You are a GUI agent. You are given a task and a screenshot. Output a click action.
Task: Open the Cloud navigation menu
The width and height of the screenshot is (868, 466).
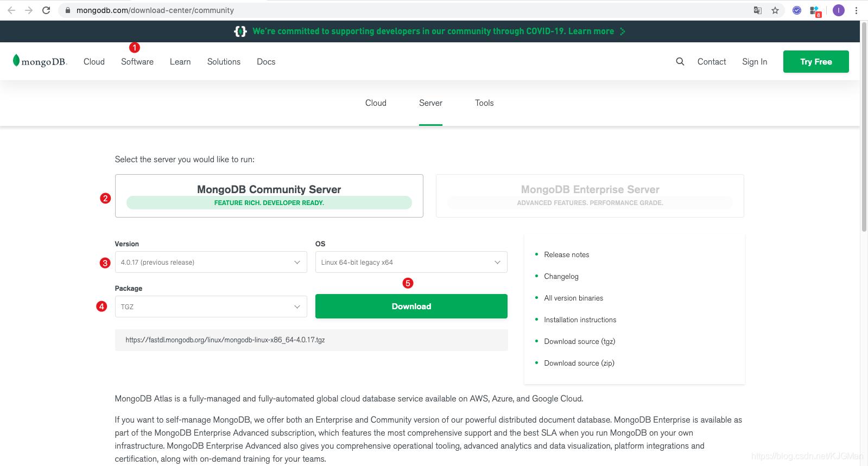pyautogui.click(x=94, y=62)
